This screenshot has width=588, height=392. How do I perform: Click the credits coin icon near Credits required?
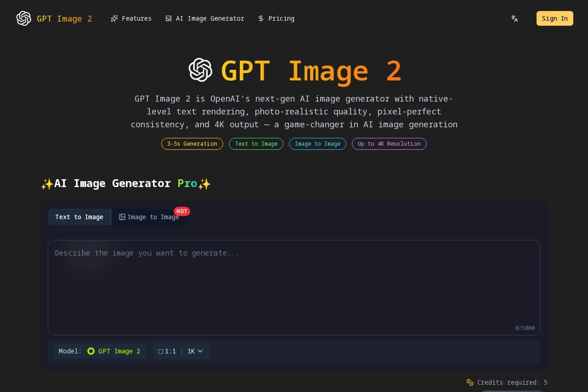(x=470, y=382)
